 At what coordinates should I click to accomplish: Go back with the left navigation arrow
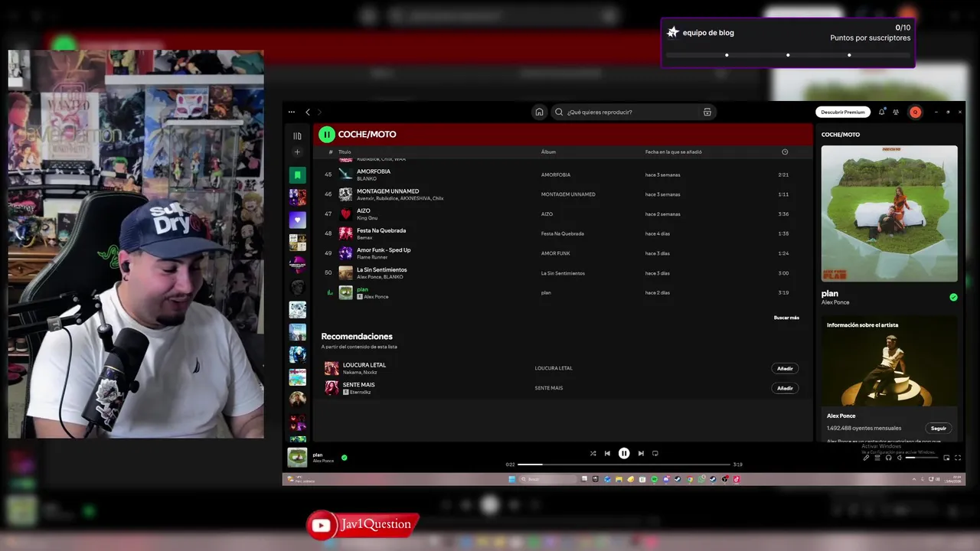[x=308, y=112]
